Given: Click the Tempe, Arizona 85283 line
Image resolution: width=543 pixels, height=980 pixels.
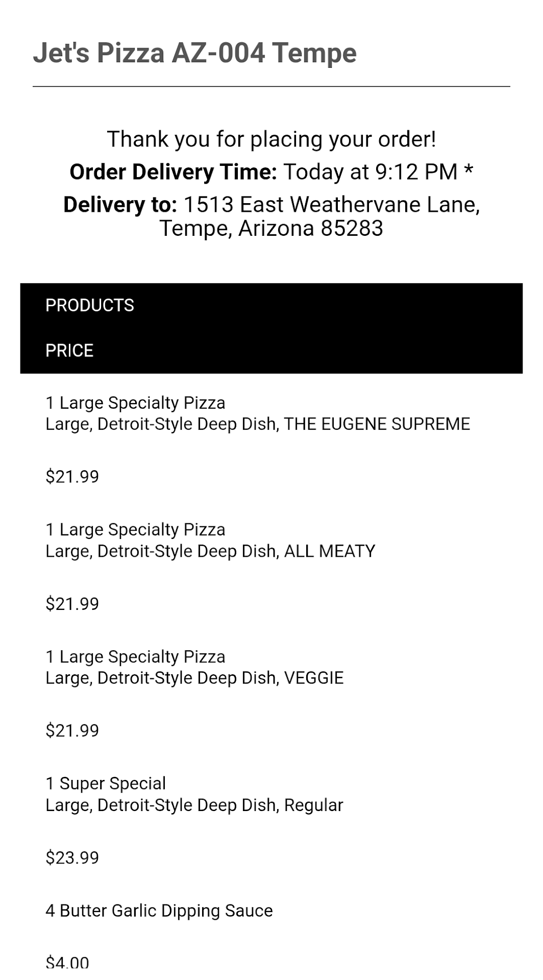Looking at the screenshot, I should 271,228.
